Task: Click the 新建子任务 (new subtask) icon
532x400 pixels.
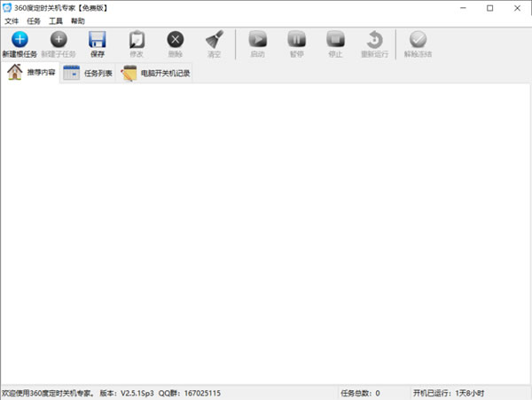Action: click(59, 39)
